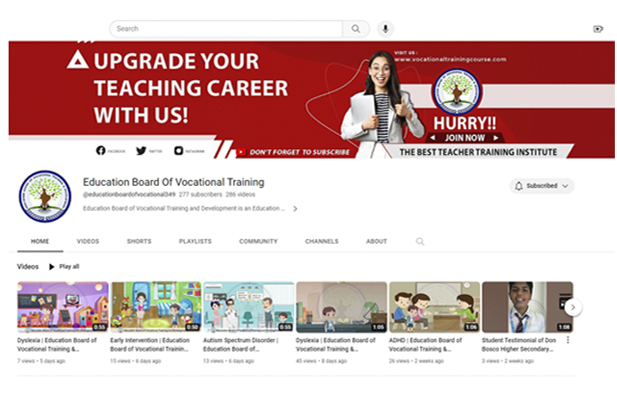
Task: Open the SHORTS tab
Action: (x=139, y=241)
